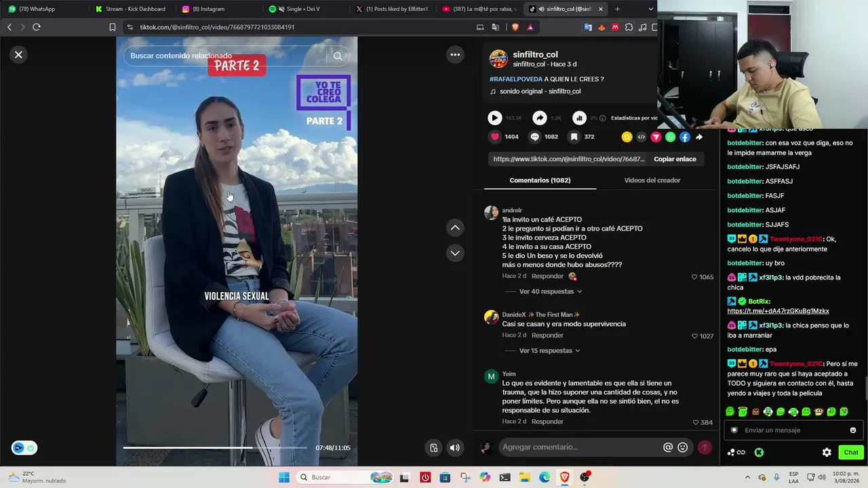This screenshot has width=868, height=488.
Task: Open the emote picker in Kick chat
Action: [853, 430]
